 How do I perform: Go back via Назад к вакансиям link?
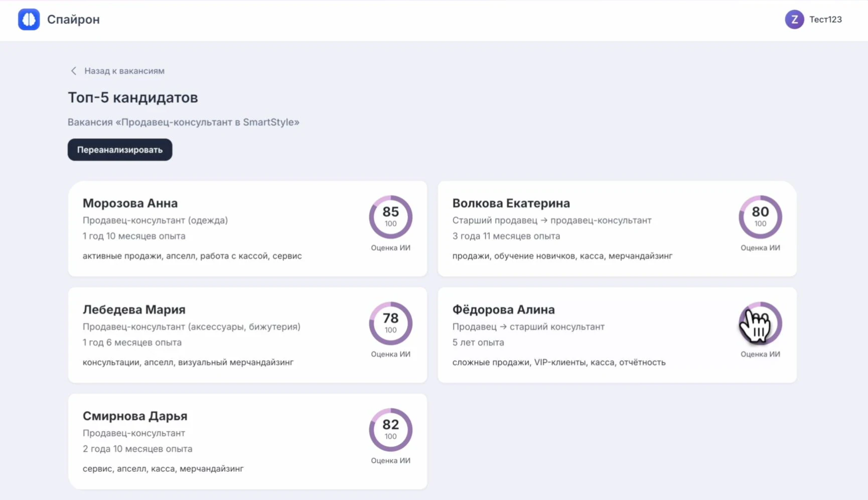[x=124, y=71]
